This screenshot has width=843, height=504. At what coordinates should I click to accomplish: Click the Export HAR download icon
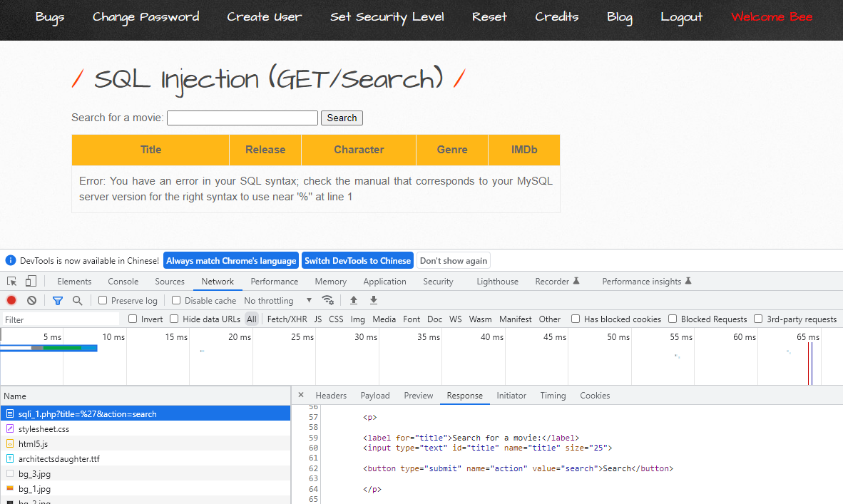(x=374, y=300)
